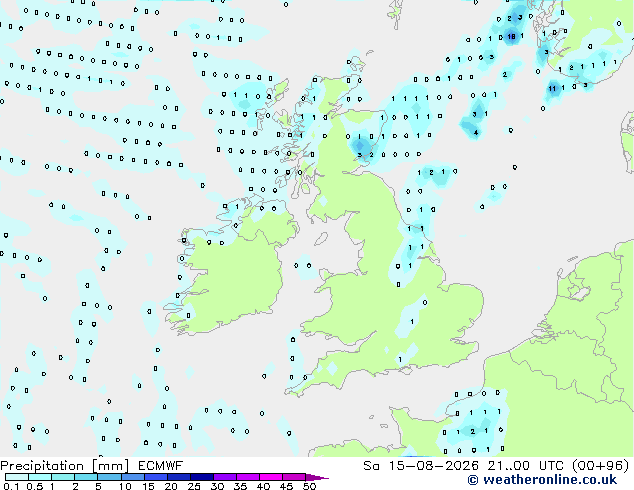
Task: Click the "11" precipitation value on the map
Action: click(552, 89)
